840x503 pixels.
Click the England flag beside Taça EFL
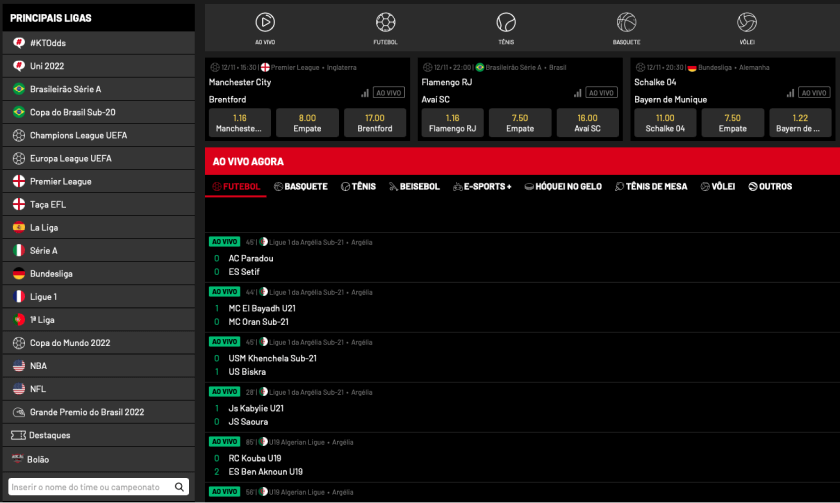tap(19, 204)
